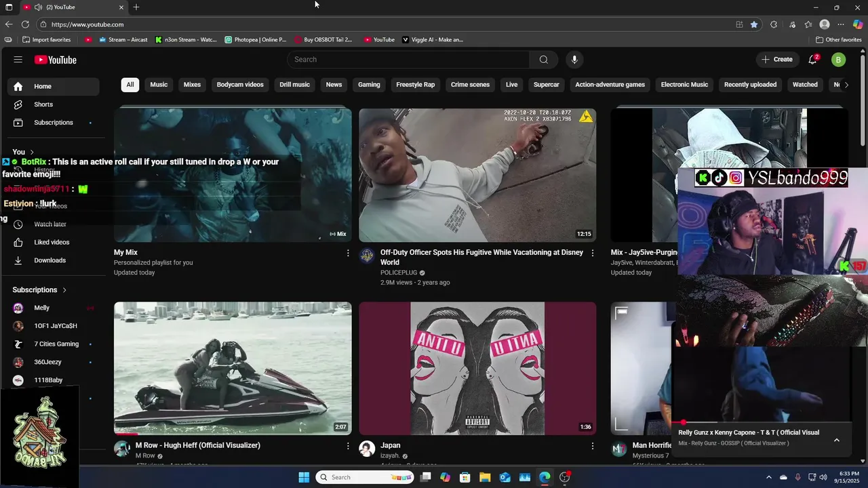Image resolution: width=868 pixels, height=488 pixels.
Task: Click the Windows taskbar search box
Action: pos(365,477)
